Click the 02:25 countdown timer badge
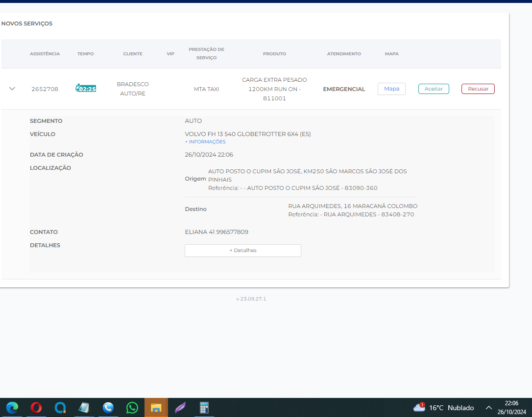 coord(86,89)
